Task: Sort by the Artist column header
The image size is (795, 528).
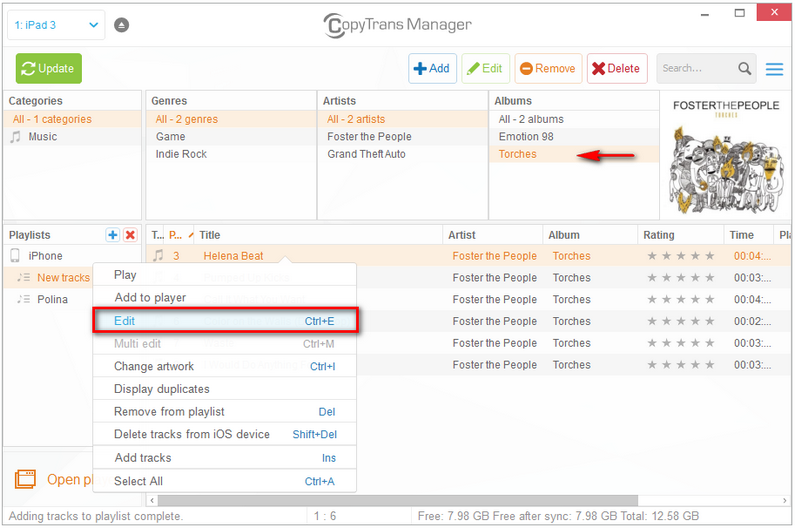Action: tap(493, 235)
